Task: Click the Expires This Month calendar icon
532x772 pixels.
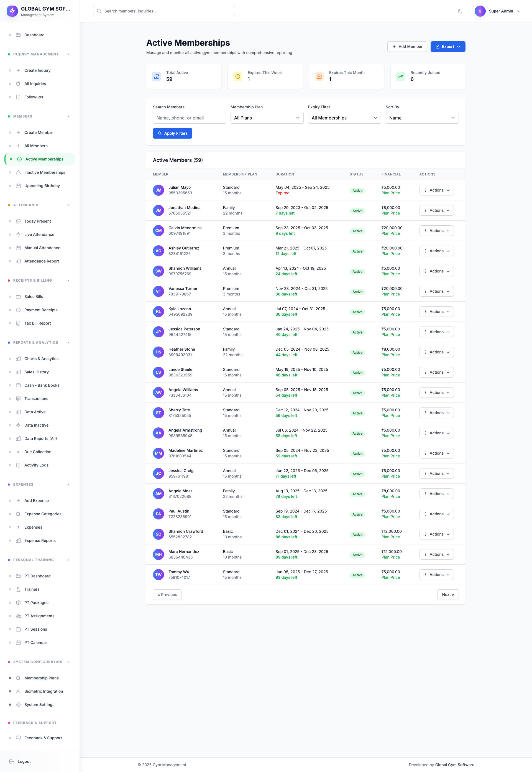Action: (319, 76)
